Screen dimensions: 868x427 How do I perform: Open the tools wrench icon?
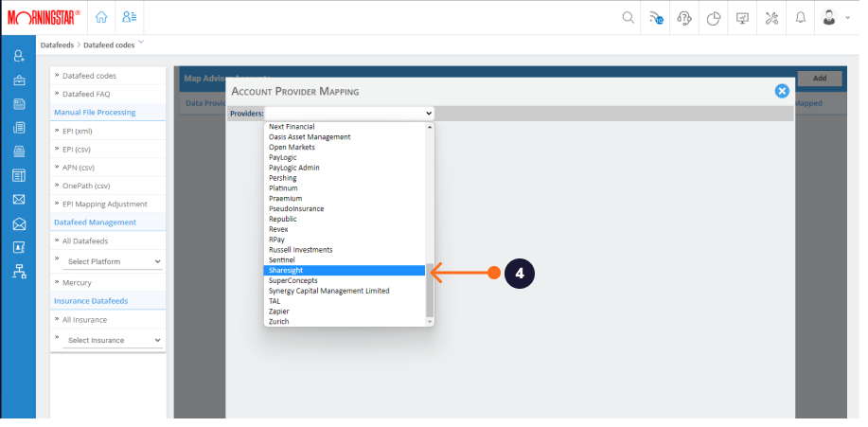tap(771, 18)
